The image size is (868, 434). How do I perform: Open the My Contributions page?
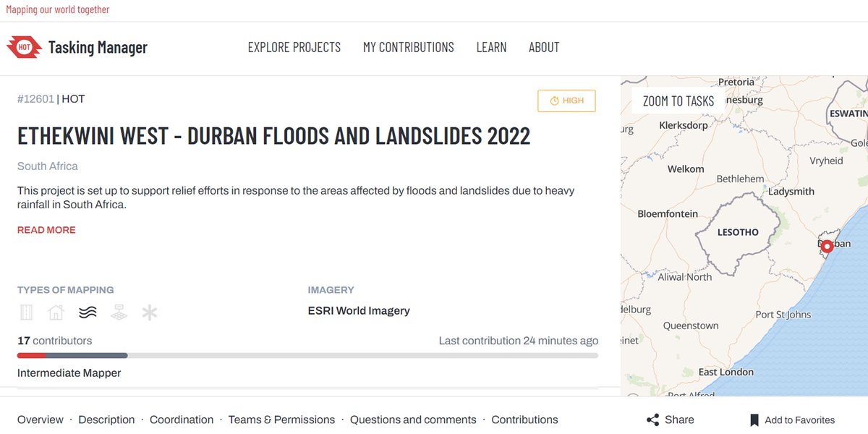pyautogui.click(x=409, y=47)
